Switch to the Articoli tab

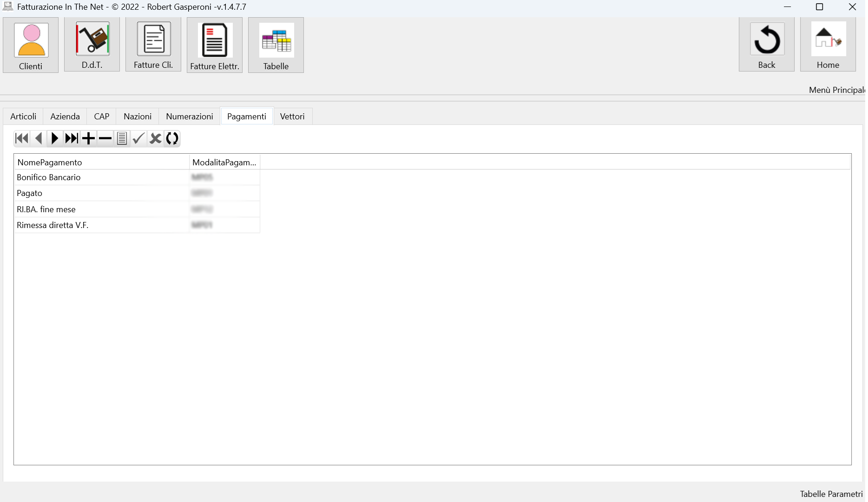point(23,117)
